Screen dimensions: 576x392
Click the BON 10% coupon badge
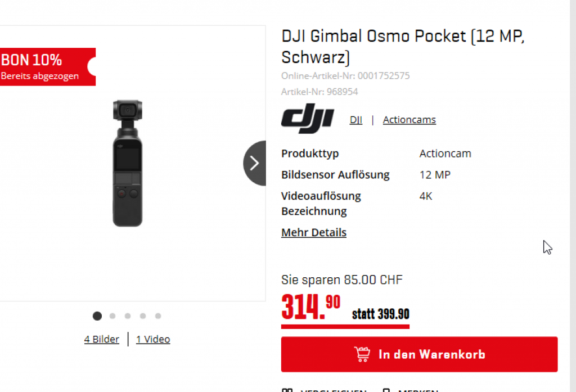(x=48, y=67)
